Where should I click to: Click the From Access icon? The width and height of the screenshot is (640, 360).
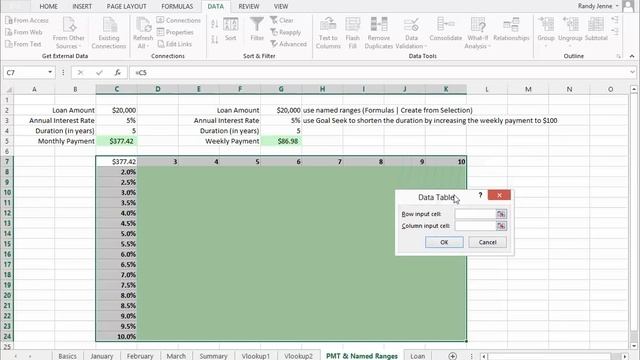coord(27,20)
